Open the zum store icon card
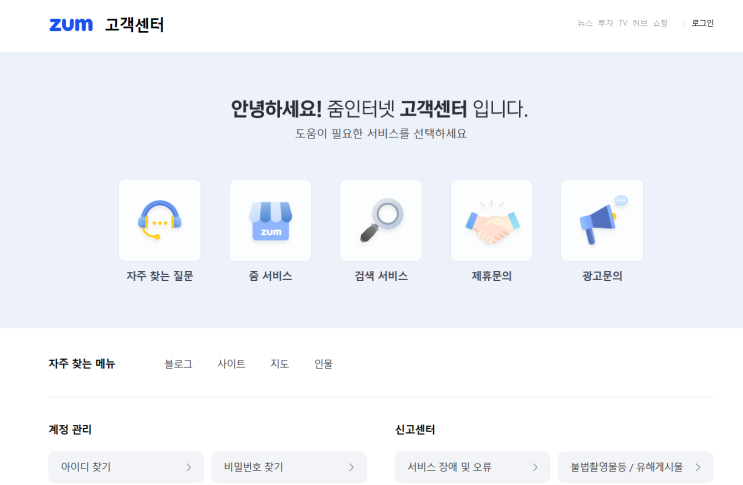Screen dimensions: 743x485 pyautogui.click(x=271, y=220)
